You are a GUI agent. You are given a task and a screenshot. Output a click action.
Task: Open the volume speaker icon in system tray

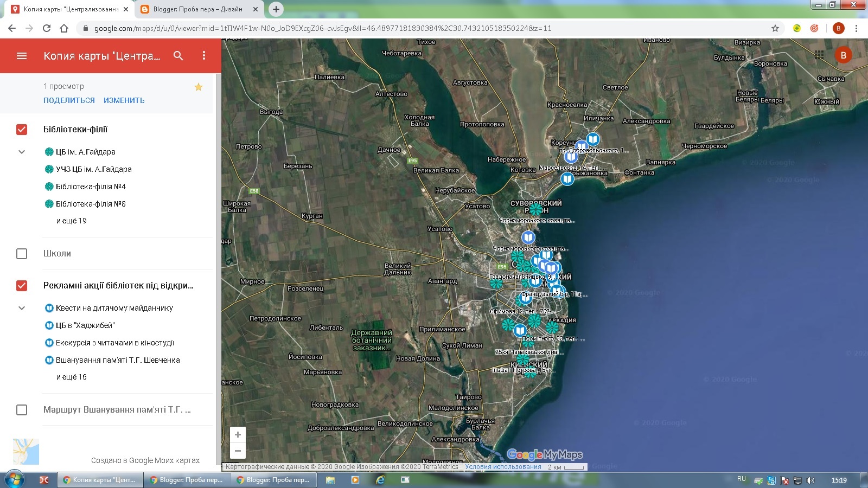(810, 480)
